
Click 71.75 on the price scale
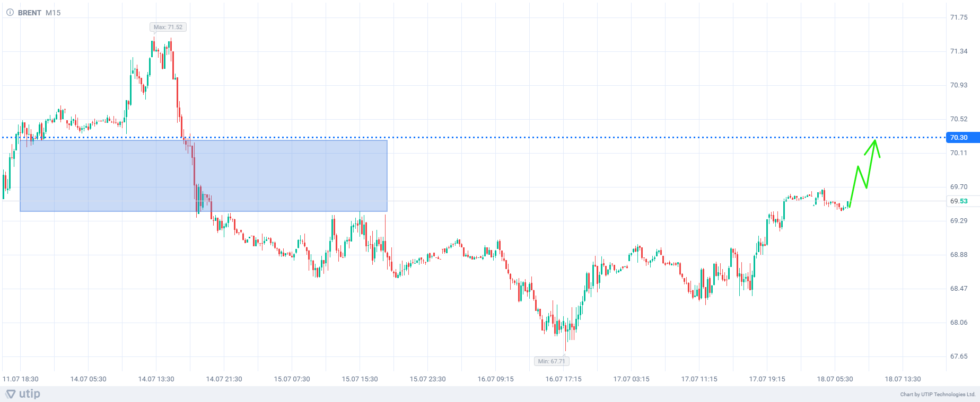pos(959,17)
